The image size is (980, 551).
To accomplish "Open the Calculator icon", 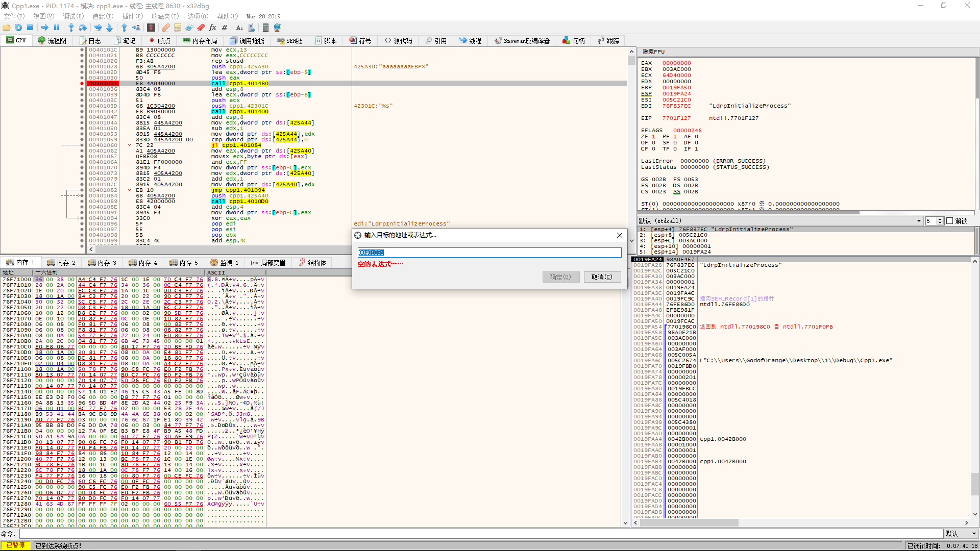I will click(265, 28).
